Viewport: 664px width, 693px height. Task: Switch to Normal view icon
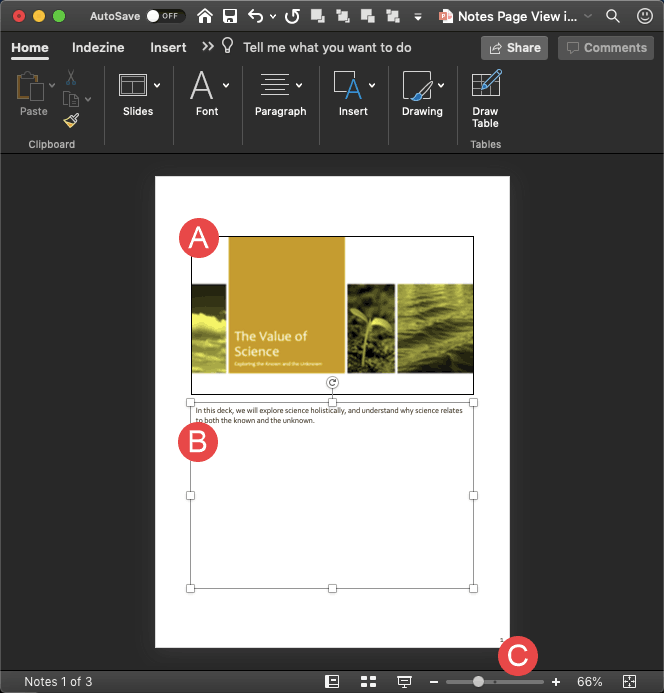coord(332,682)
